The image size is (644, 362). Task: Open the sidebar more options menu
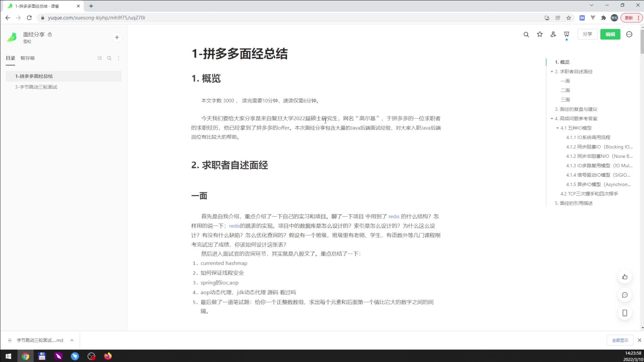(x=118, y=58)
